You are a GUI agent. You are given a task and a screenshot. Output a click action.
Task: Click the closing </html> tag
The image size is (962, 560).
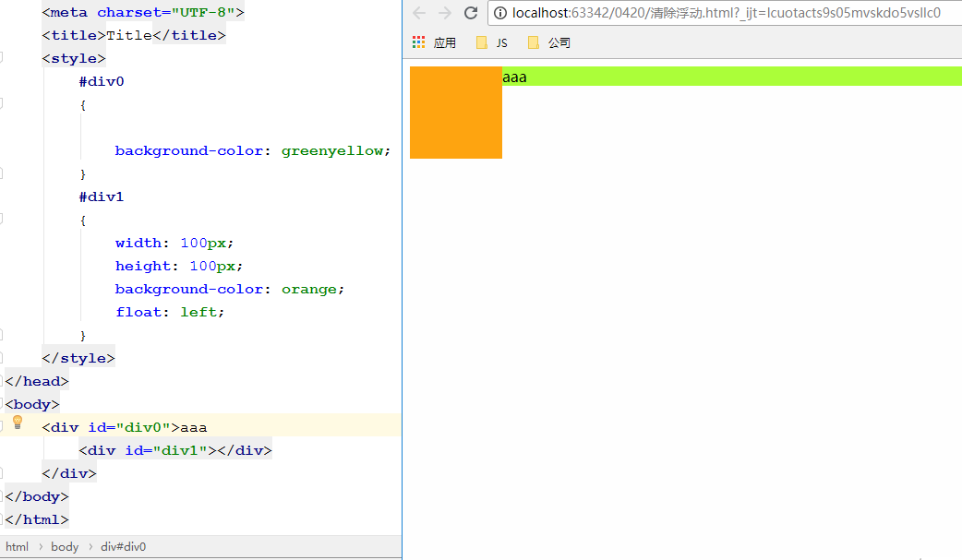[x=37, y=520]
